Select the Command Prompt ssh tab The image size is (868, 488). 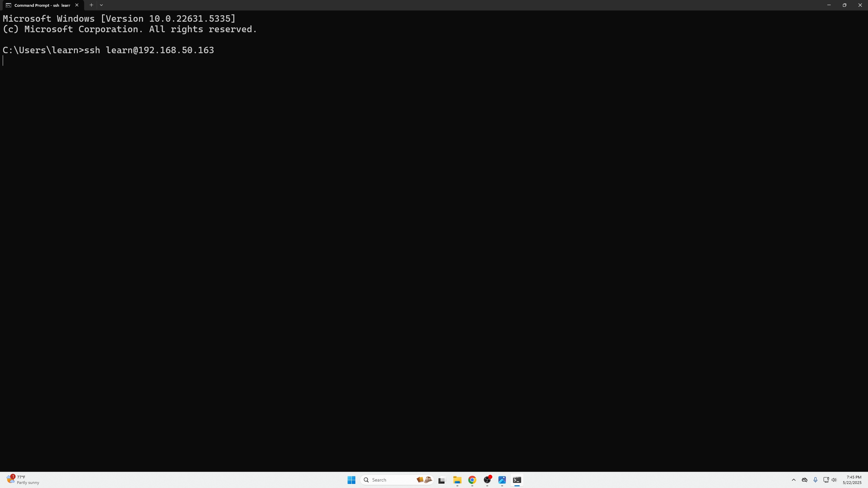pos(41,5)
